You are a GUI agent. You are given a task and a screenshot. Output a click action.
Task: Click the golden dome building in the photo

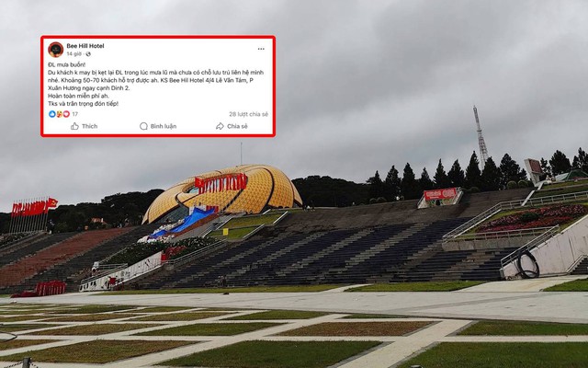pos(222,193)
